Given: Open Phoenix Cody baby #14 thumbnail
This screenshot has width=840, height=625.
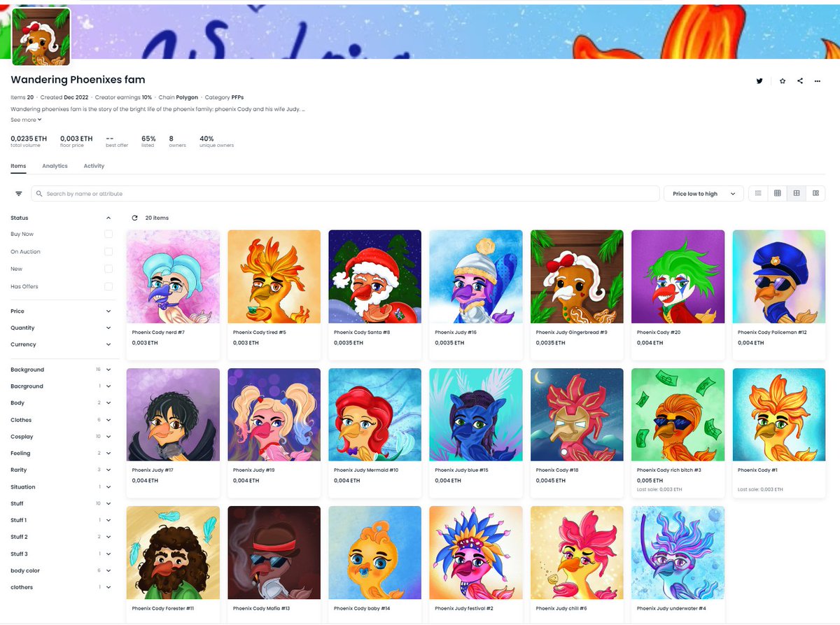Looking at the screenshot, I should point(375,552).
